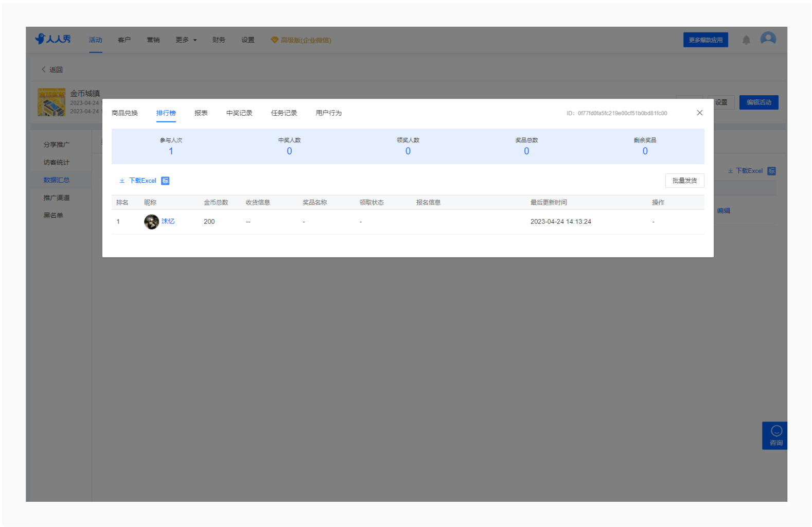Viewport: 812px width, 527px height.
Task: Download Excel from the dialog
Action: (143, 181)
